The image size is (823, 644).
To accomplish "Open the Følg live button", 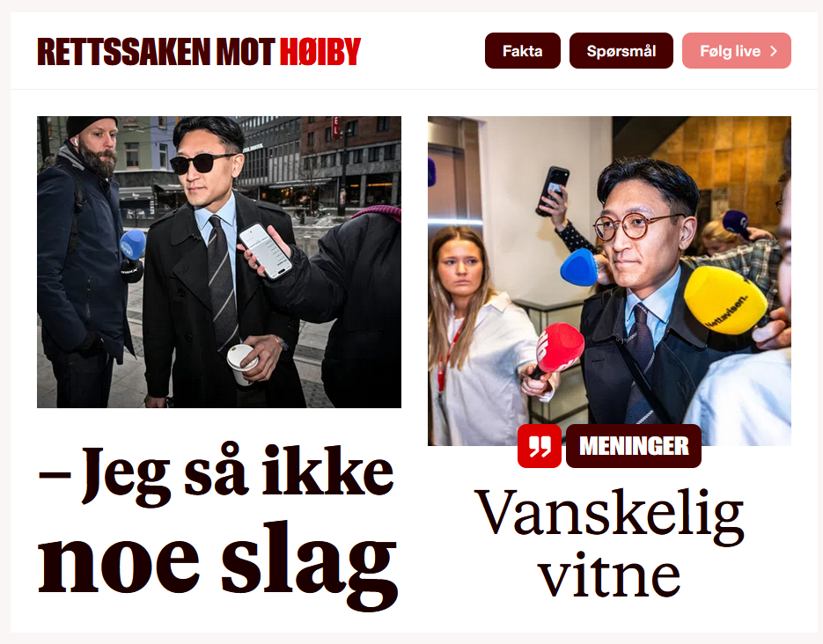I will click(x=737, y=51).
